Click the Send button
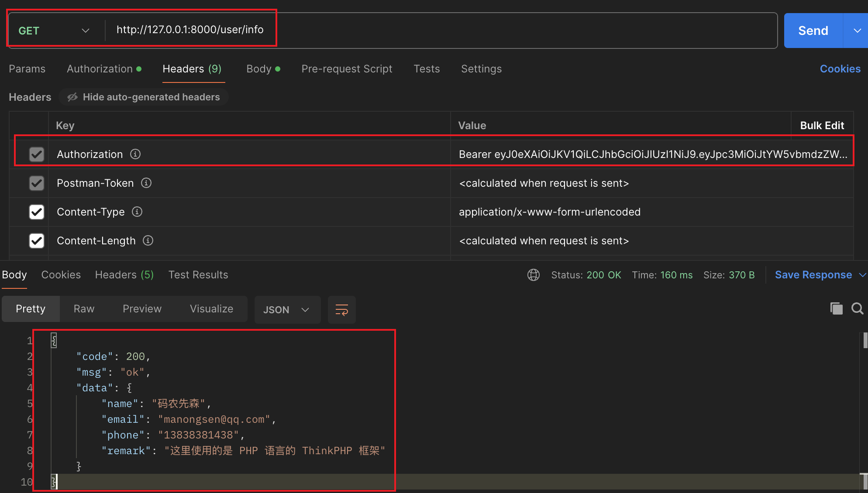 (813, 31)
